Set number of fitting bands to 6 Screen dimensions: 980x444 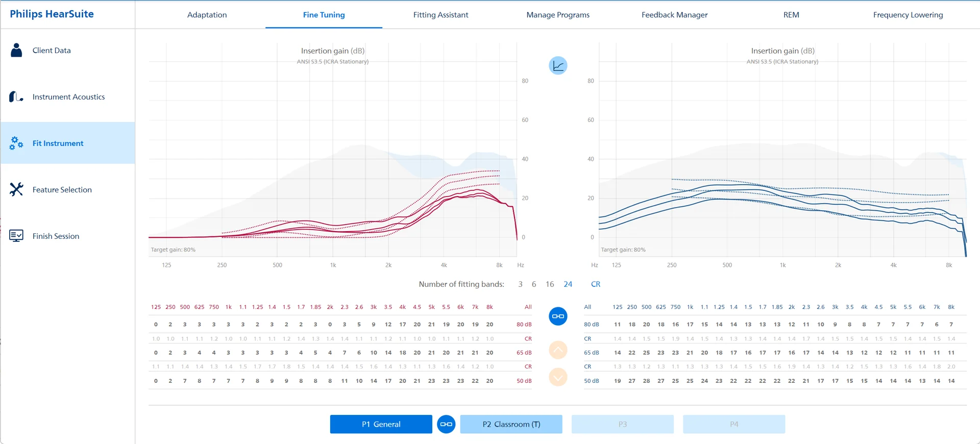534,284
